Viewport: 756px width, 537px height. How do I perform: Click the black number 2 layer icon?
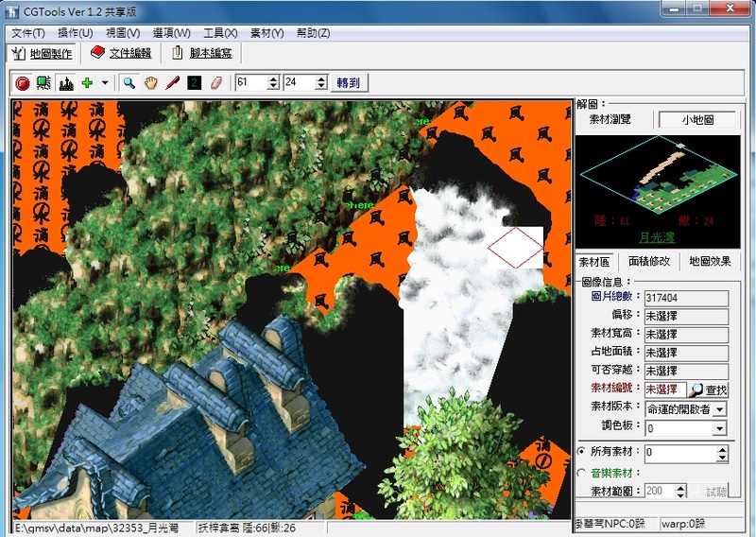tap(194, 83)
